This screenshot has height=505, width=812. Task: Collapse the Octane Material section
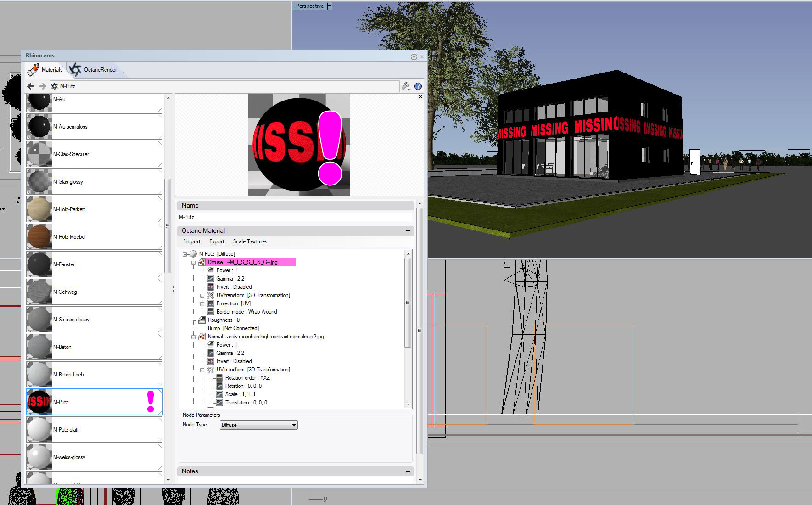408,230
